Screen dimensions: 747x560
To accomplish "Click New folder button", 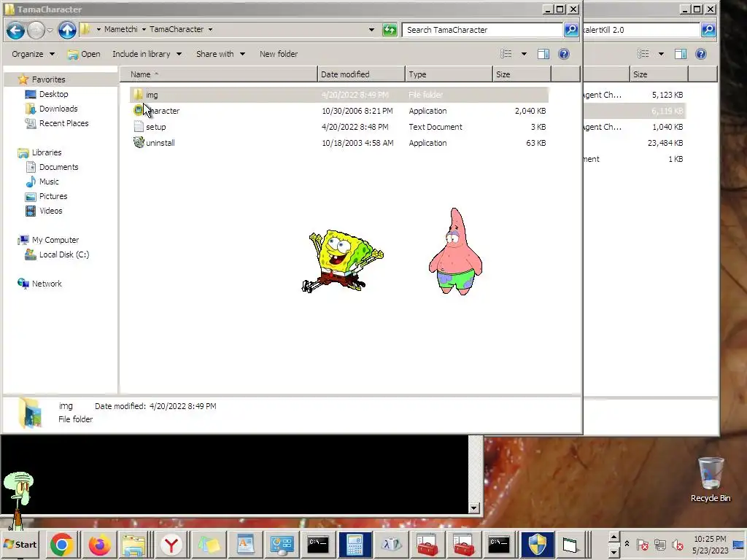I will pyautogui.click(x=279, y=54).
